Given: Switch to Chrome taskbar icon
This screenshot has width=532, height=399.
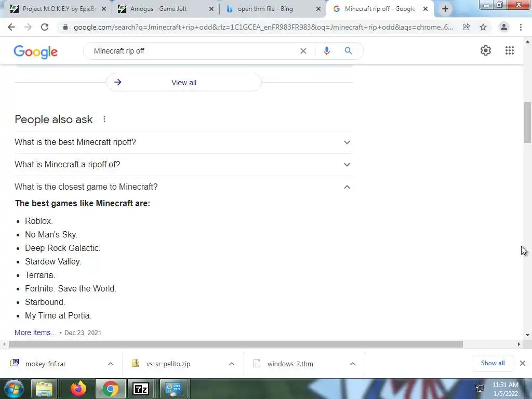Looking at the screenshot, I should pyautogui.click(x=110, y=389).
